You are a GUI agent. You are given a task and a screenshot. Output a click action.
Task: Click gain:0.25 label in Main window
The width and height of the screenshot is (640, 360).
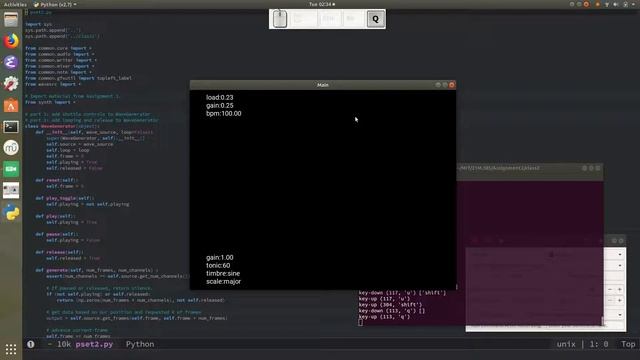(220, 105)
